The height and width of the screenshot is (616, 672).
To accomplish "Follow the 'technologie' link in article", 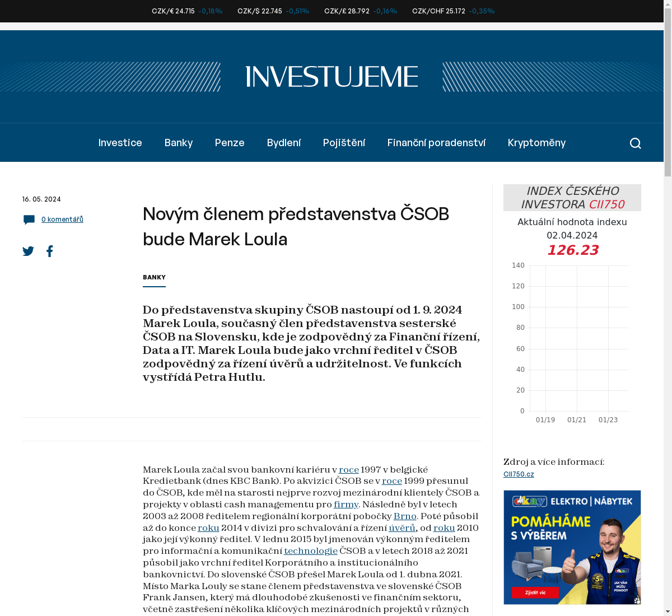I will 311,551.
